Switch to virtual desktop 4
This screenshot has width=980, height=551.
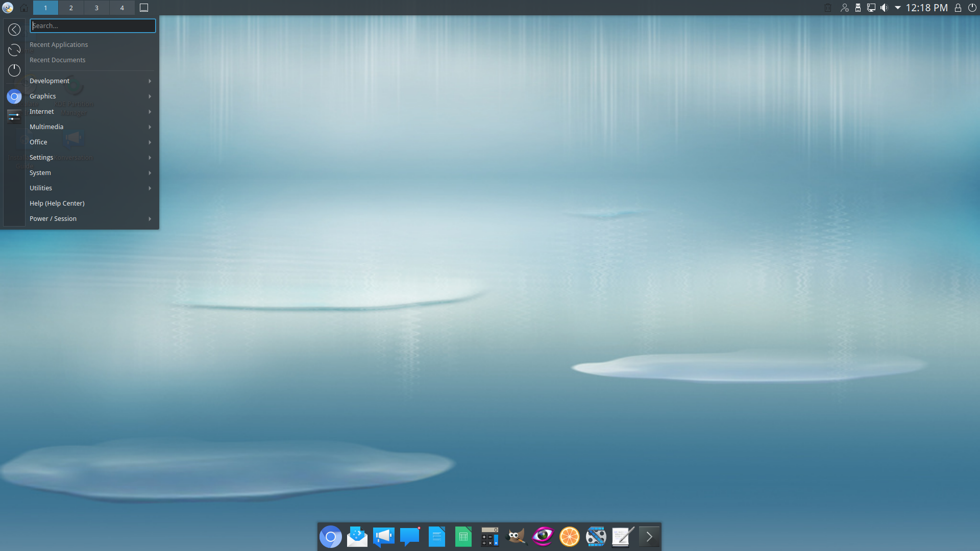122,8
